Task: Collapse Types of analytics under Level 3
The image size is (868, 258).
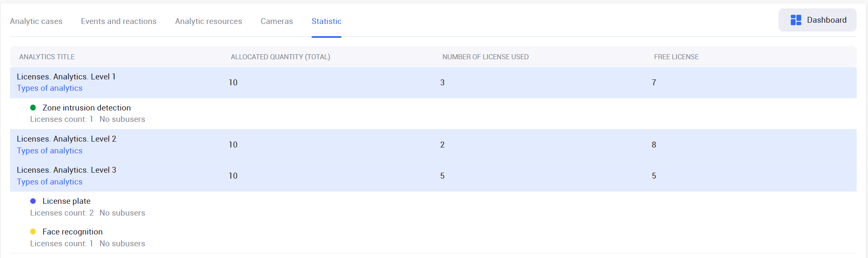Action: pos(50,182)
